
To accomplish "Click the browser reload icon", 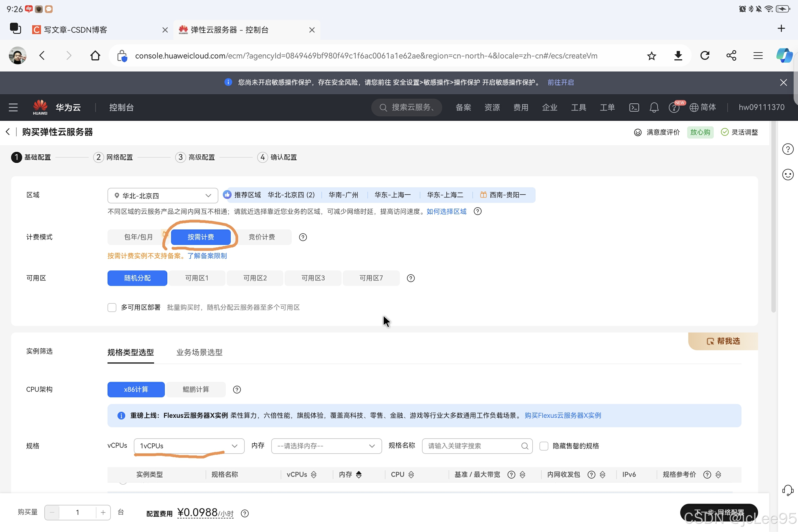I will tap(705, 56).
